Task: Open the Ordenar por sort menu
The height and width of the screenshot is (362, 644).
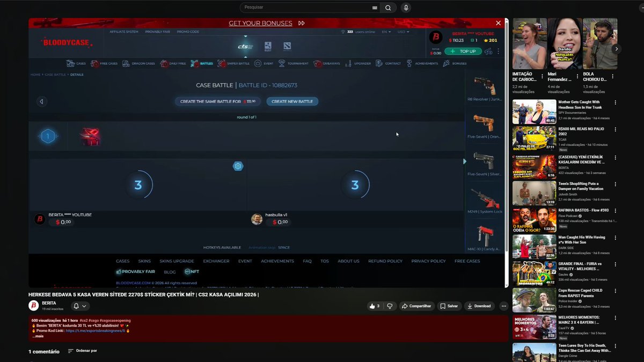Action: (82, 351)
